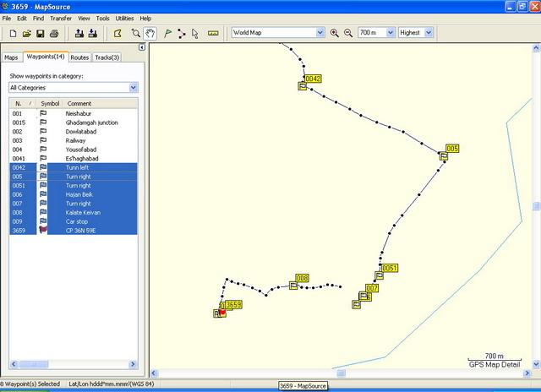Open the Edit menu

(x=22, y=19)
